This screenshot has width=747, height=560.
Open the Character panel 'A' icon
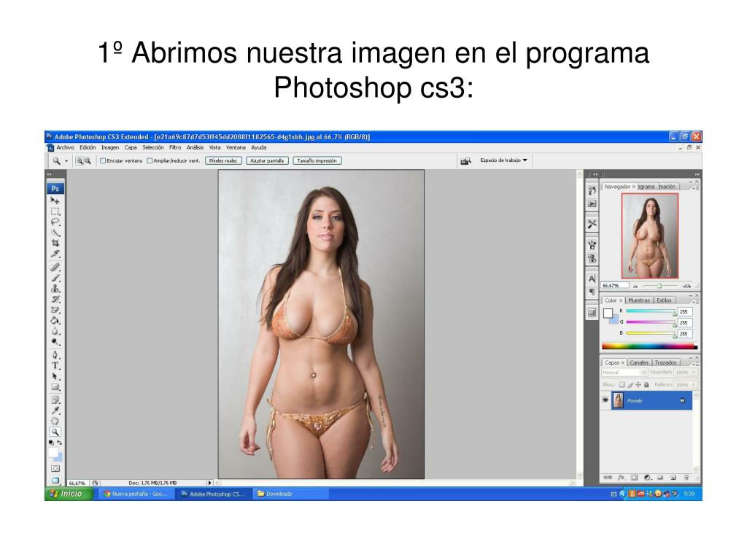[592, 279]
